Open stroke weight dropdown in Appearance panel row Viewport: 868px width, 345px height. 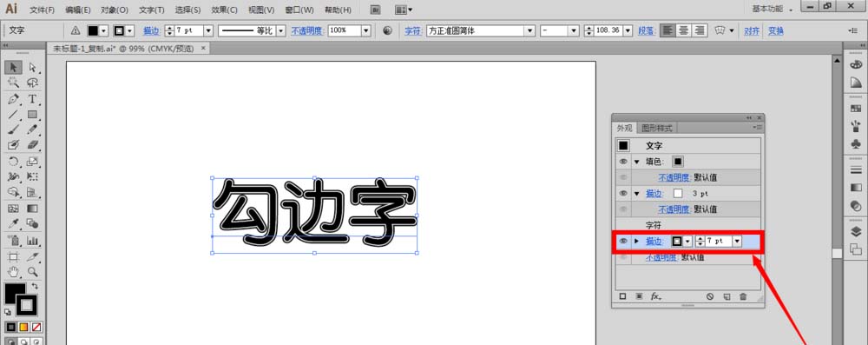736,242
